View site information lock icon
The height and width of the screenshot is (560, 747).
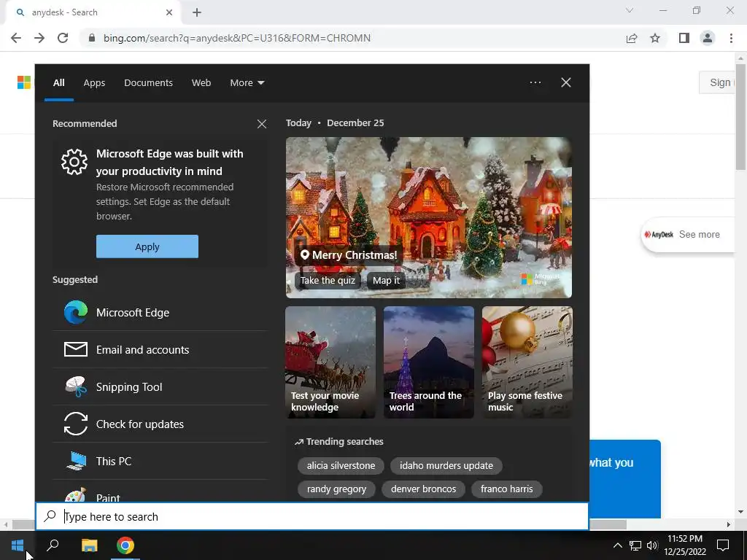tap(92, 38)
